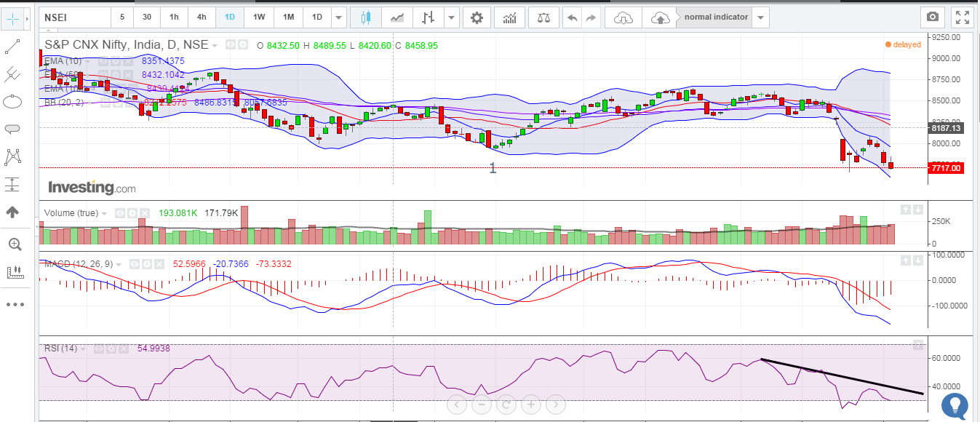Open the more tools ellipsis menu
This screenshot has height=422, width=980.
click(15, 304)
